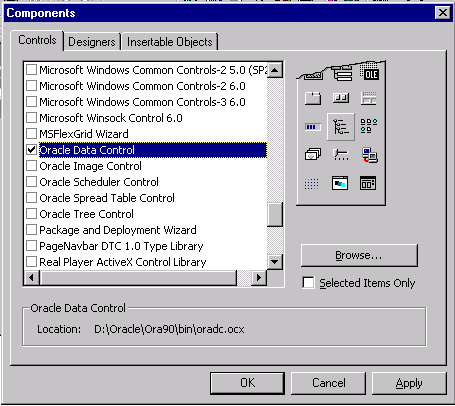Image resolution: width=455 pixels, height=406 pixels.
Task: Click the list's scroll up arrow
Action: pyautogui.click(x=275, y=70)
